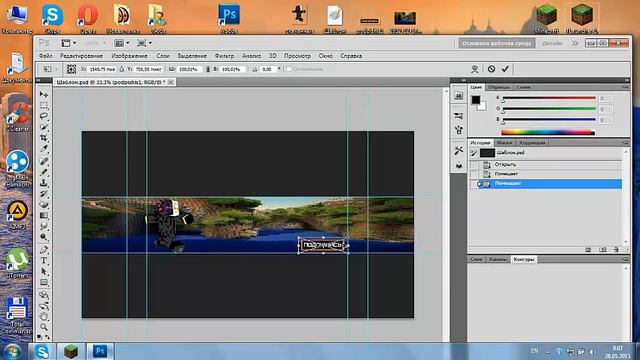Set history brush source for Открыть state
The height and width of the screenshot is (360, 640).
click(x=473, y=164)
